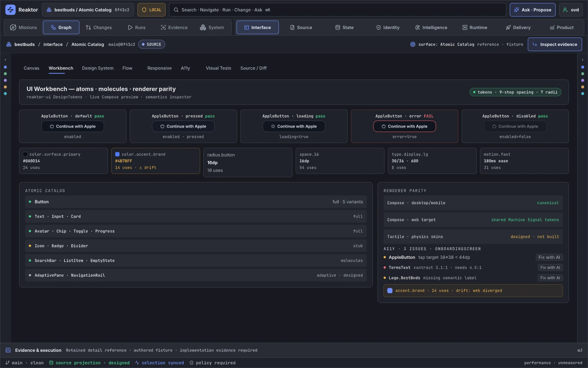The image size is (588, 368).
Task: Select the State surface tab
Action: (x=344, y=28)
